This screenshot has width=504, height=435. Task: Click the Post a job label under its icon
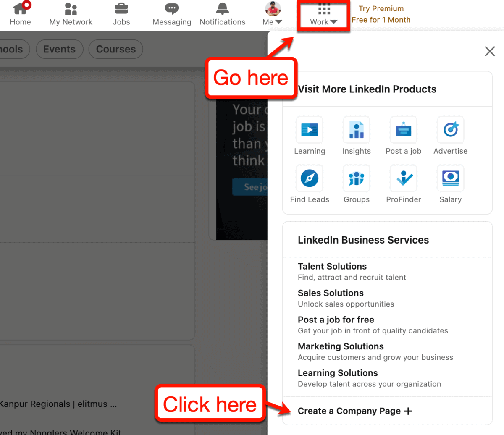point(404,151)
